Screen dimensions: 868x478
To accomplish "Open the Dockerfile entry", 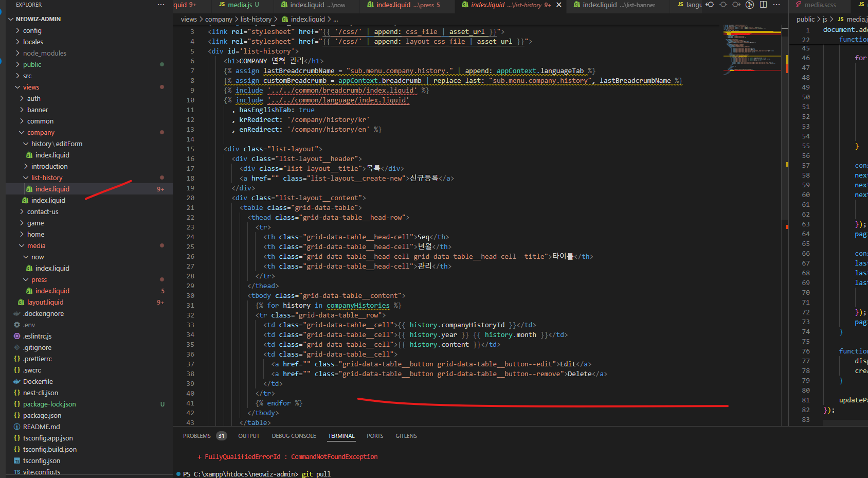I will (89, 381).
